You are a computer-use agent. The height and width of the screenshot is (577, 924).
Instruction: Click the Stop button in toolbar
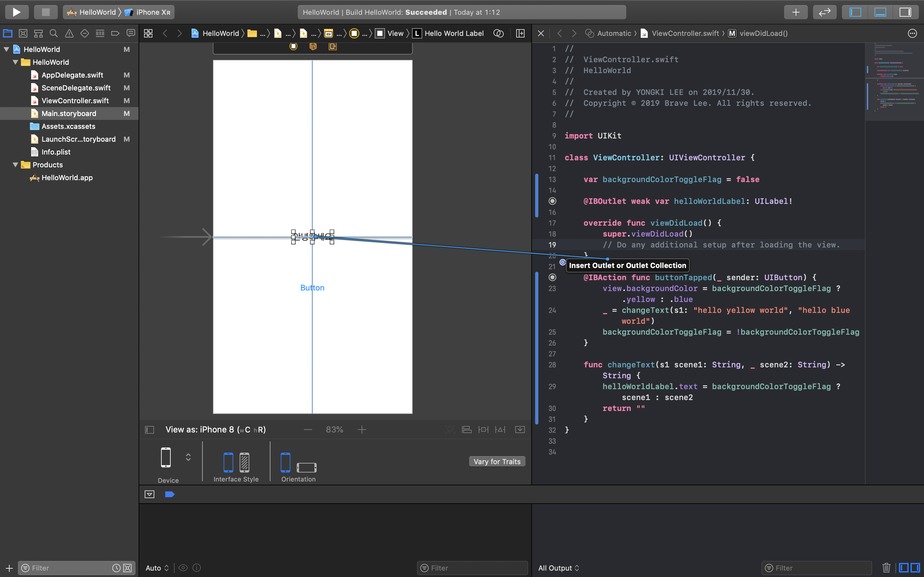46,12
